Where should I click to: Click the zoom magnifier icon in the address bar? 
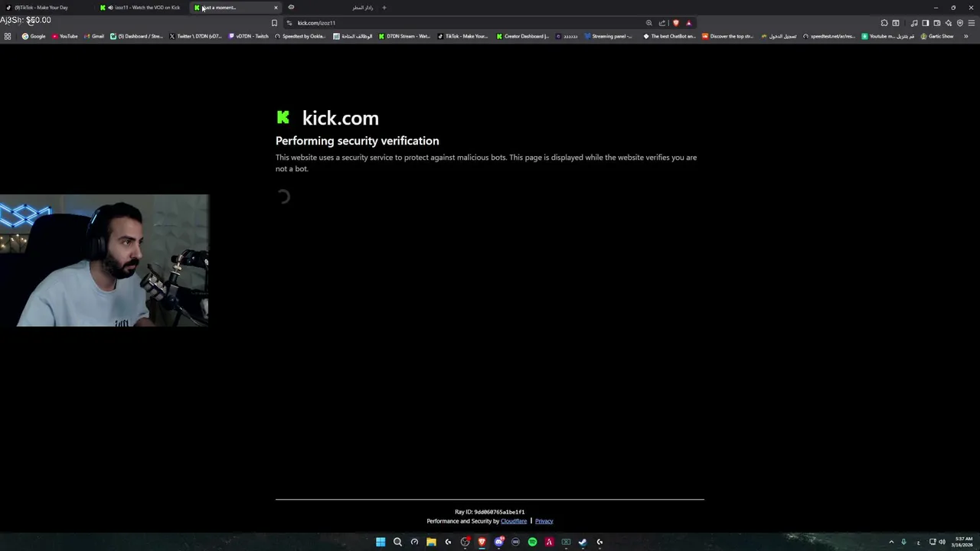pos(649,23)
